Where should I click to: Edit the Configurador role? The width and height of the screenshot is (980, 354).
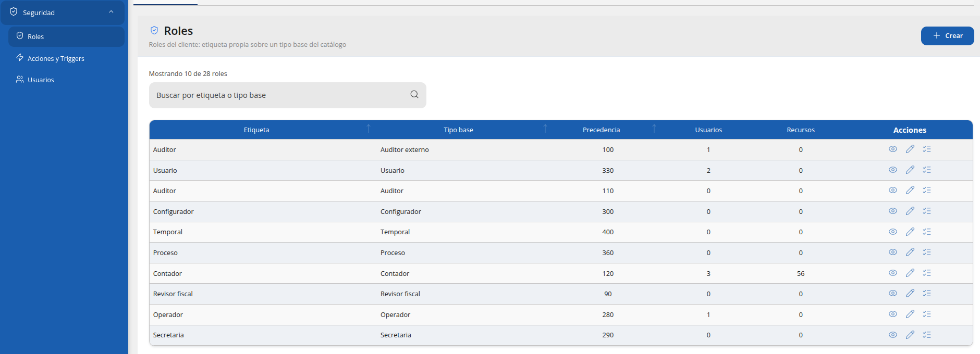tap(910, 211)
